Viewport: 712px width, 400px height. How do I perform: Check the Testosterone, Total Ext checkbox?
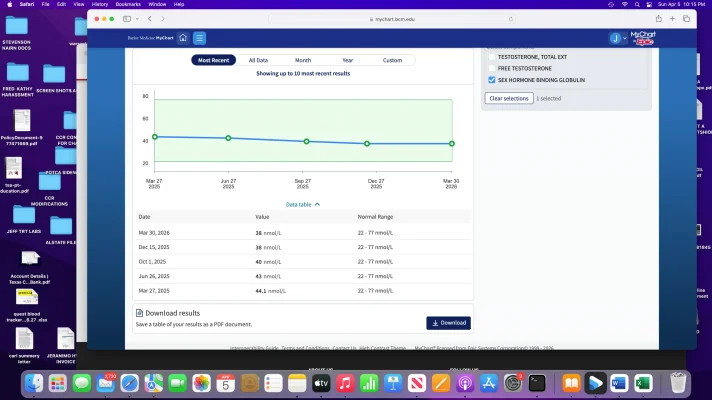[x=491, y=55]
